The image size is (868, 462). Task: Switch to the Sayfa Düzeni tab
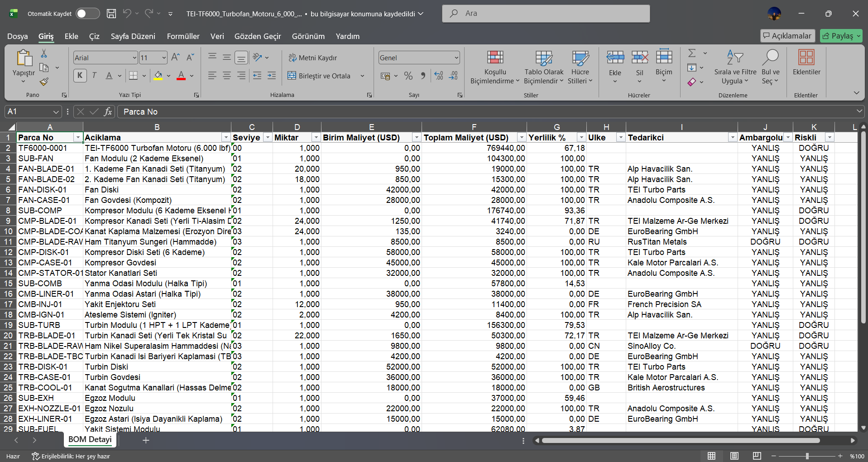[x=133, y=36]
